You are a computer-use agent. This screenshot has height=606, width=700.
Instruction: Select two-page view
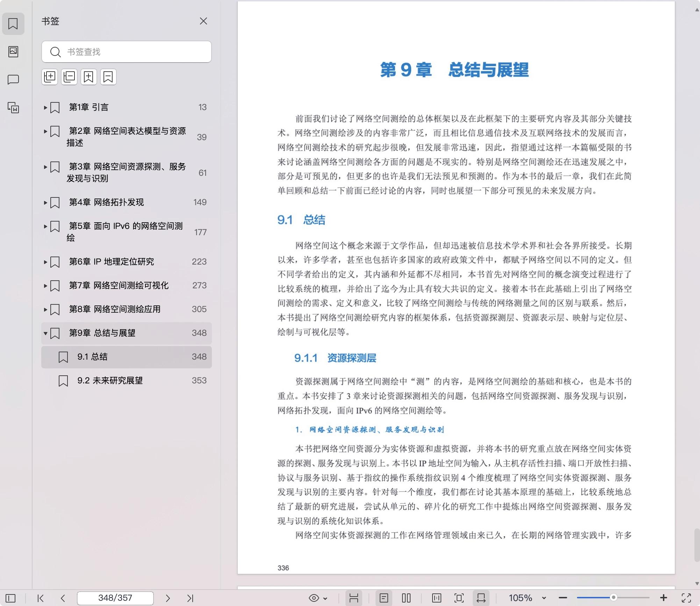406,598
